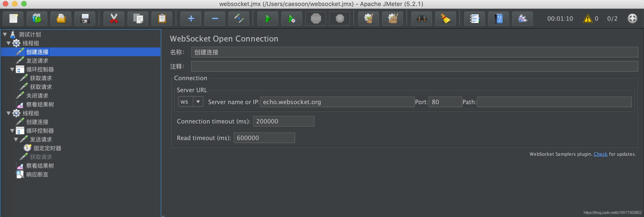Select second 察看结果树 listener
644x217 pixels.
click(40, 166)
